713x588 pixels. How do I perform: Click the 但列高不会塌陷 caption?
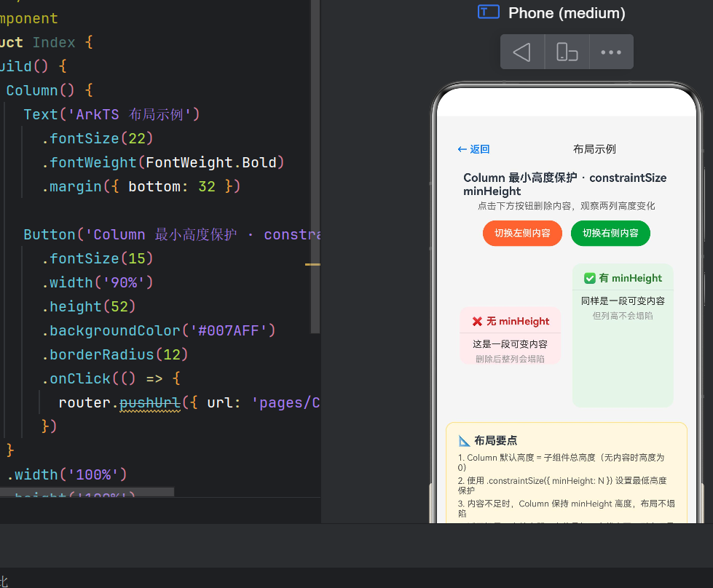click(623, 316)
